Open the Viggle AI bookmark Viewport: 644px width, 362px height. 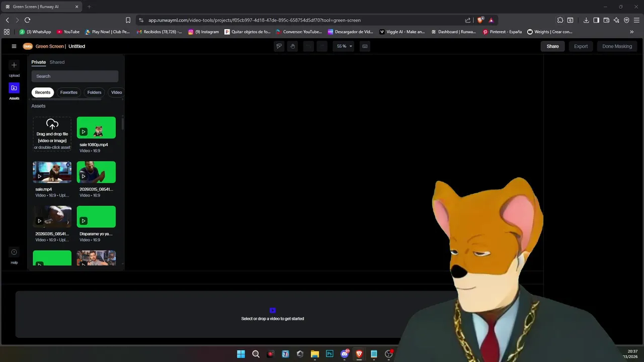pos(402,32)
